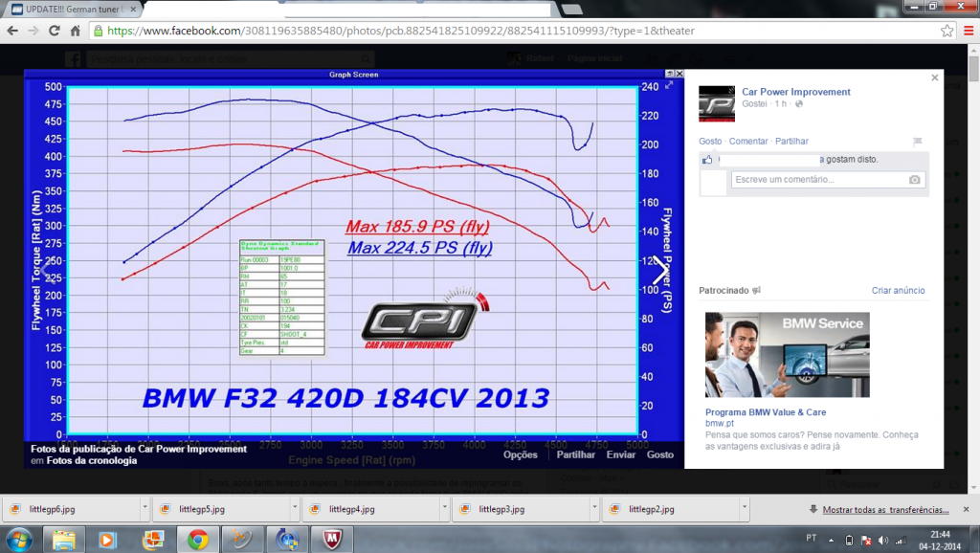Open the Car Power Improvement page name link

(795, 92)
